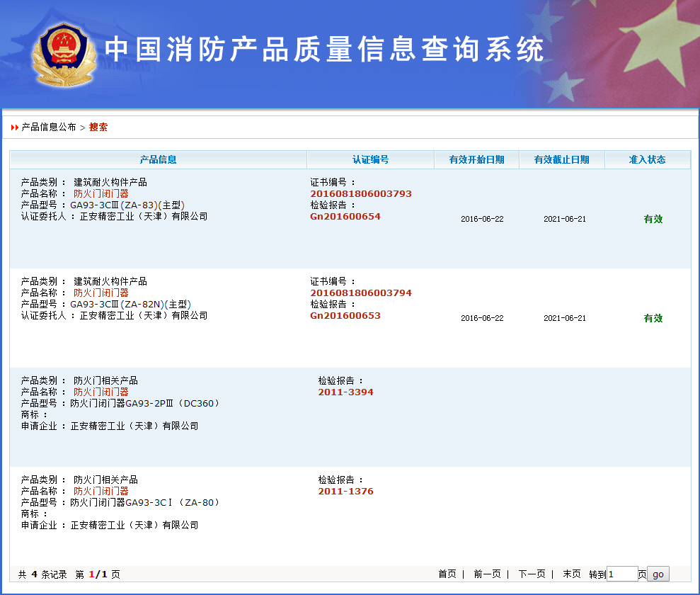Click the 有效开始日期 column header
Image resolution: width=700 pixels, height=595 pixels.
pyautogui.click(x=476, y=159)
